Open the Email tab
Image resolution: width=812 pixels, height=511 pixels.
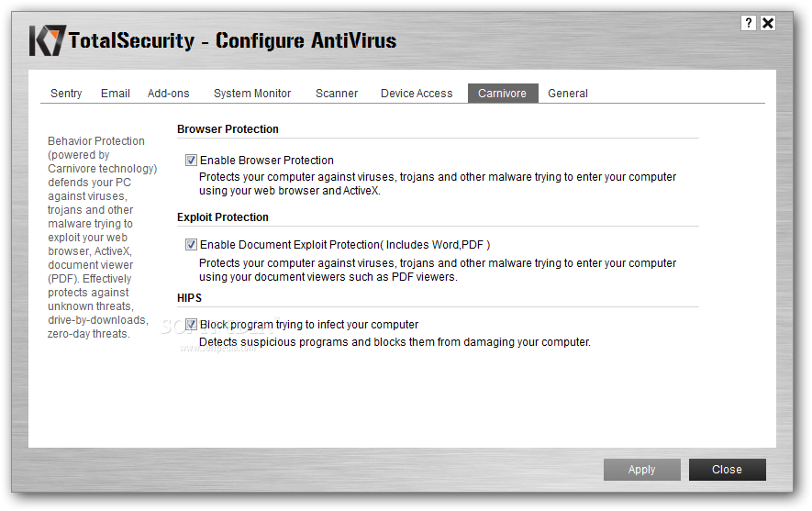click(115, 94)
